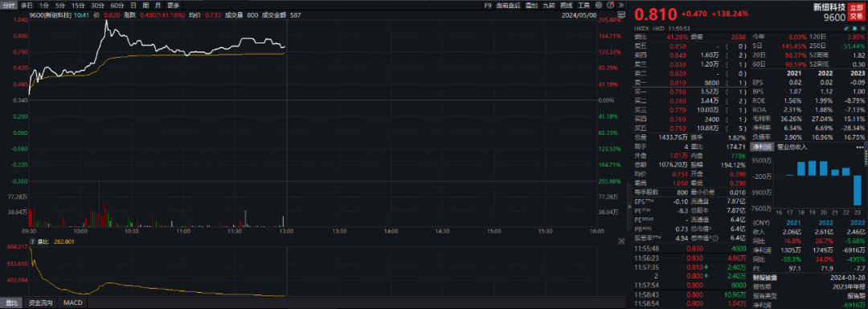Switch to the MACD indicator tab
Image resolution: width=868 pixels, height=309 pixels.
tap(72, 303)
